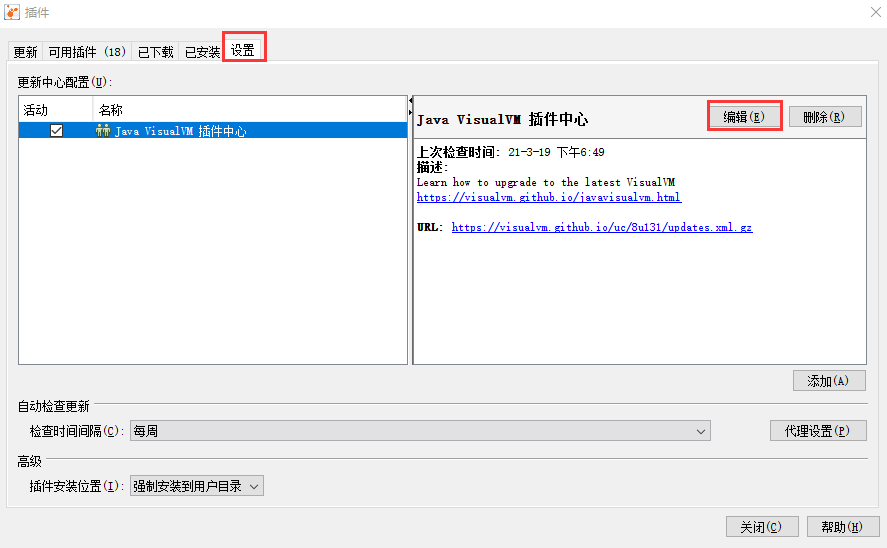Click the 帮助(H) button
887x548 pixels.
pyautogui.click(x=843, y=527)
